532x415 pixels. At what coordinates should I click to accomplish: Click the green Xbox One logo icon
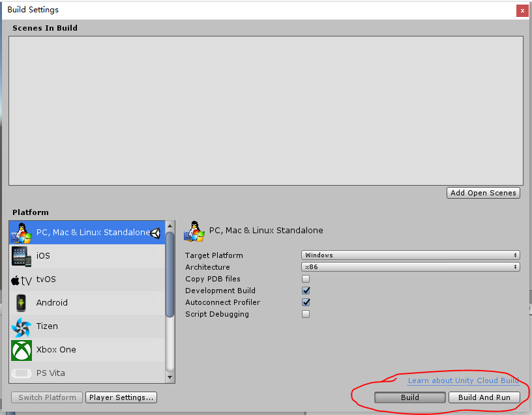click(22, 351)
